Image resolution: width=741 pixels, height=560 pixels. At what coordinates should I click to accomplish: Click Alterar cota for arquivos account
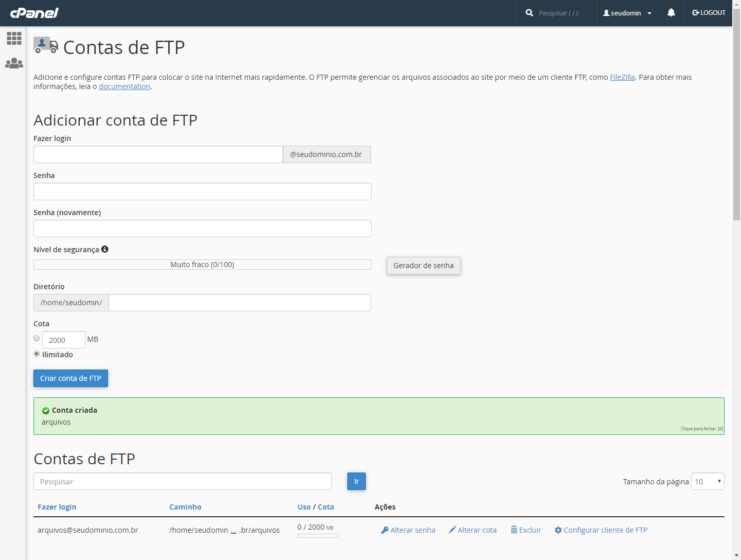pyautogui.click(x=472, y=530)
